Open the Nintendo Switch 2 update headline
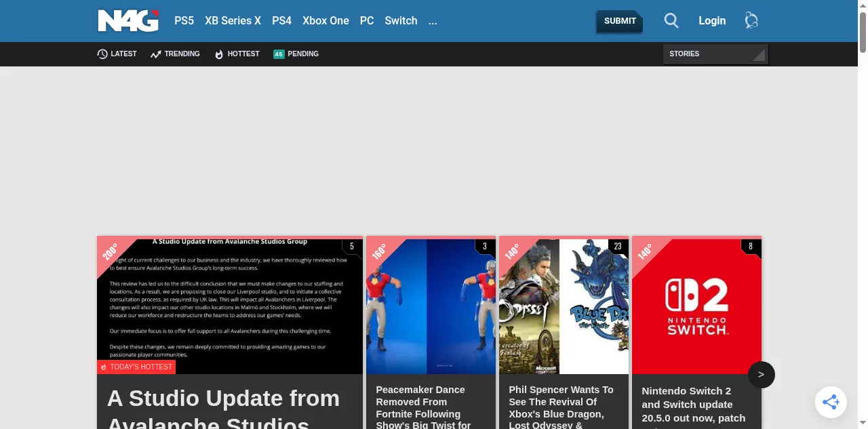Image resolution: width=868 pixels, height=429 pixels. 694,407
